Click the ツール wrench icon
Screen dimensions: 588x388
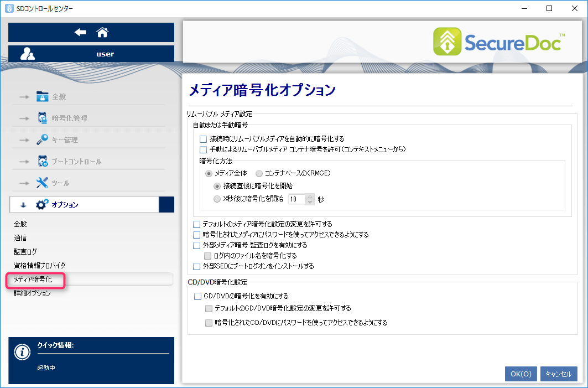pos(43,183)
